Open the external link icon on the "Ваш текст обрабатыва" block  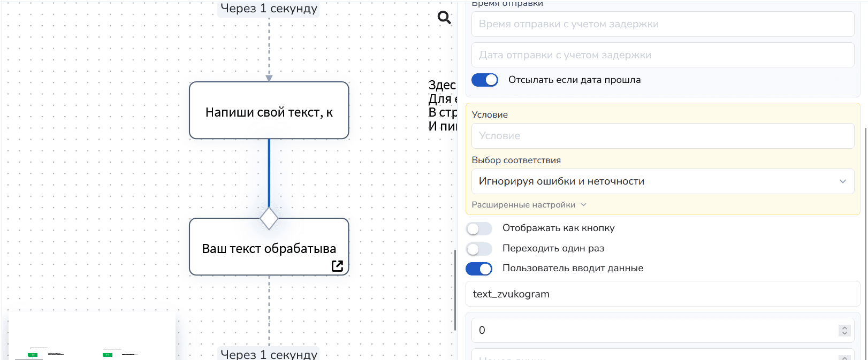[337, 266]
